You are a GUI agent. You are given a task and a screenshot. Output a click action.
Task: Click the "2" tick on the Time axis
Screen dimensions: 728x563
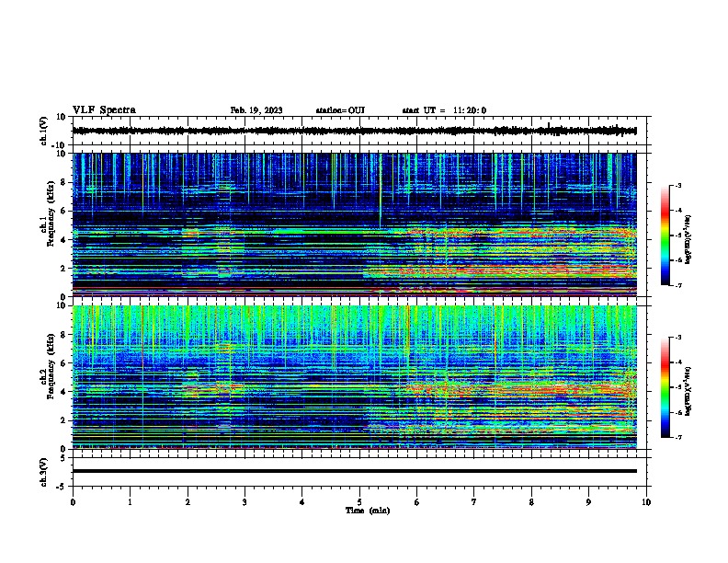pyautogui.click(x=188, y=502)
